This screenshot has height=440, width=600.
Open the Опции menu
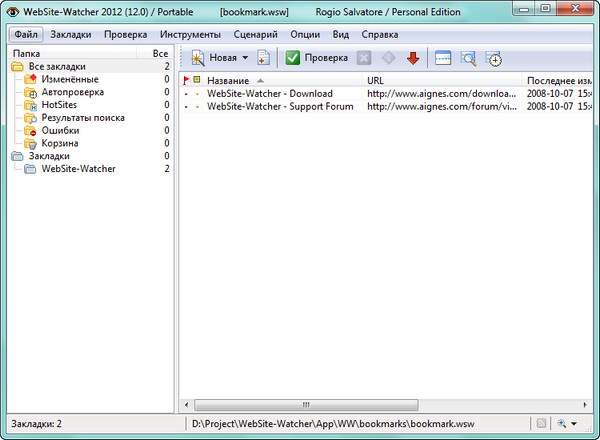tap(305, 34)
